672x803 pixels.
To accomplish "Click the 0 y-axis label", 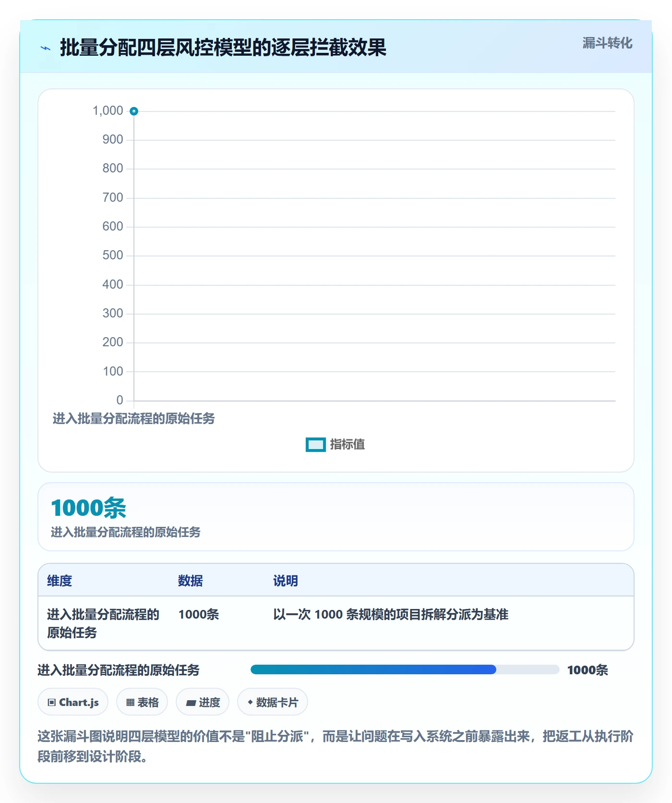I will tap(120, 401).
